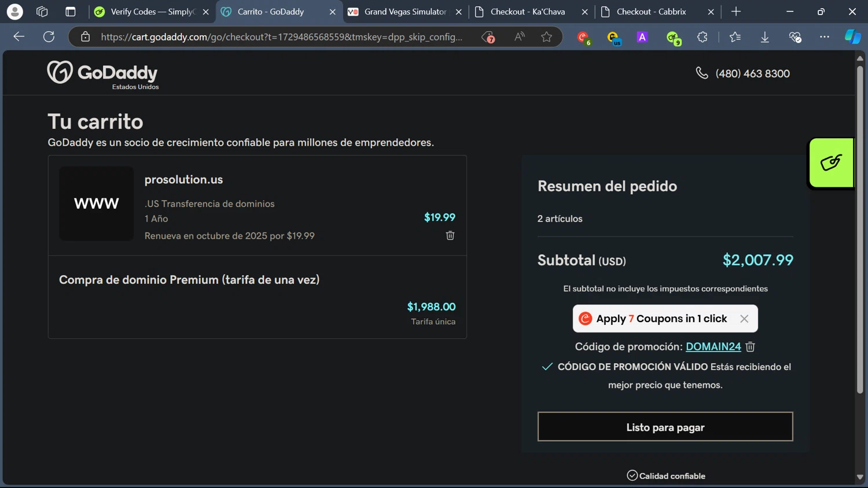The width and height of the screenshot is (868, 488).
Task: Apply 7 Coupons in 1 click
Action: pyautogui.click(x=661, y=319)
